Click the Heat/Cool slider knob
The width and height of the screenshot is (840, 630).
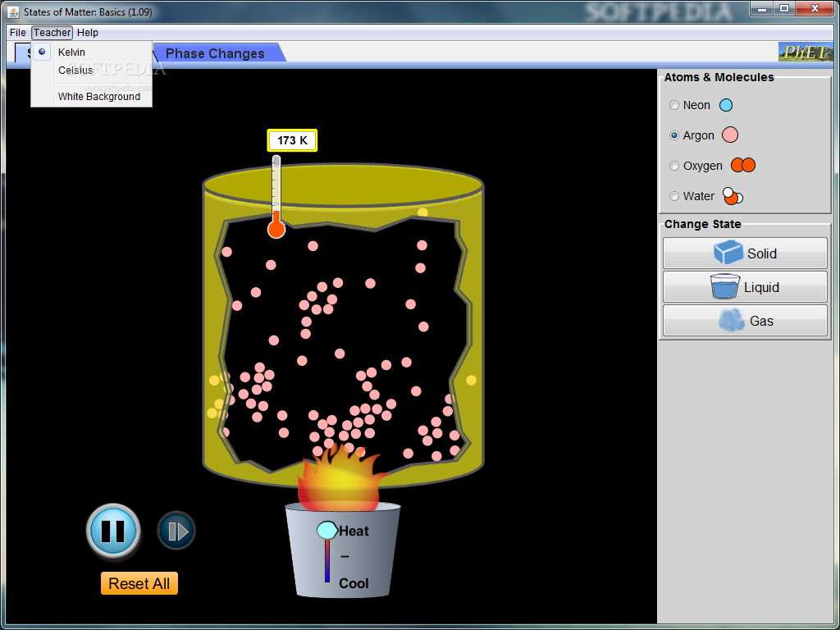coord(326,530)
